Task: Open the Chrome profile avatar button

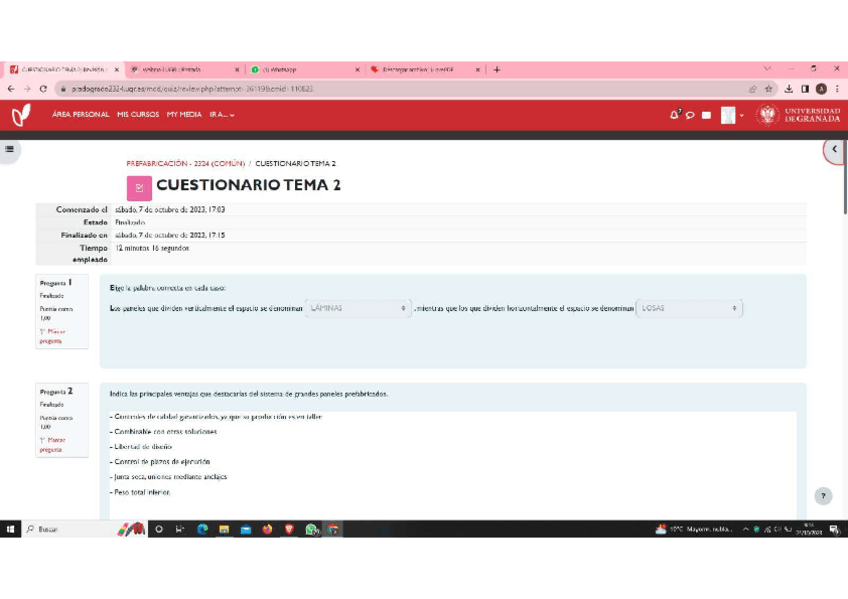Action: (x=821, y=89)
